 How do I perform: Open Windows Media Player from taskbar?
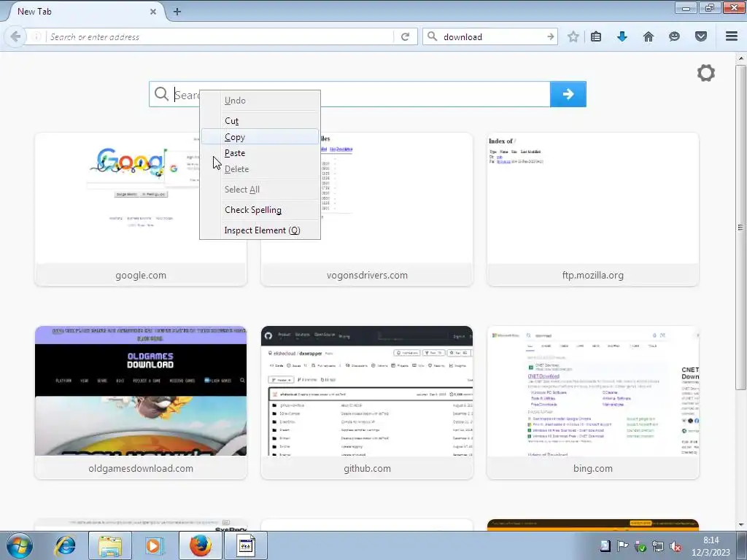154,545
